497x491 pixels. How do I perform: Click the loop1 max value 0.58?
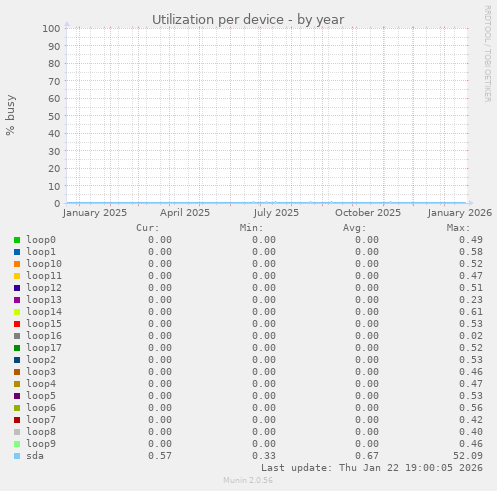point(471,252)
